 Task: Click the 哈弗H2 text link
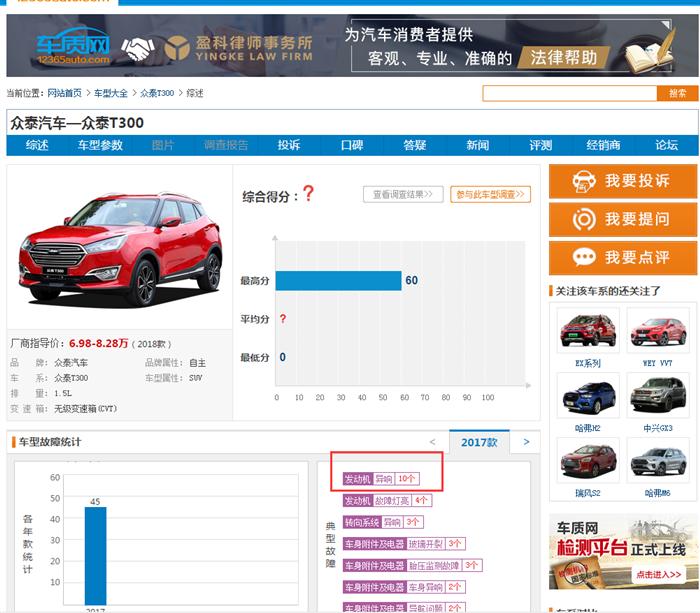(588, 428)
